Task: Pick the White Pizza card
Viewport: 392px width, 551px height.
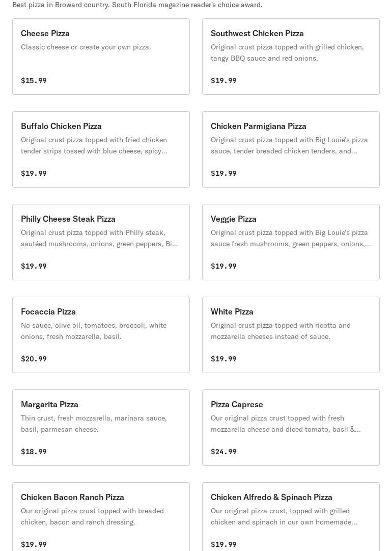Action: click(291, 335)
